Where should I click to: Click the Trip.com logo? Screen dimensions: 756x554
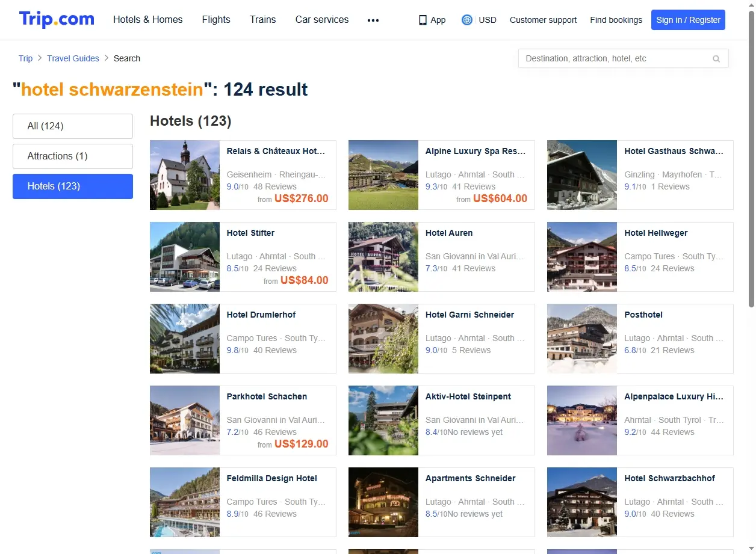57,19
